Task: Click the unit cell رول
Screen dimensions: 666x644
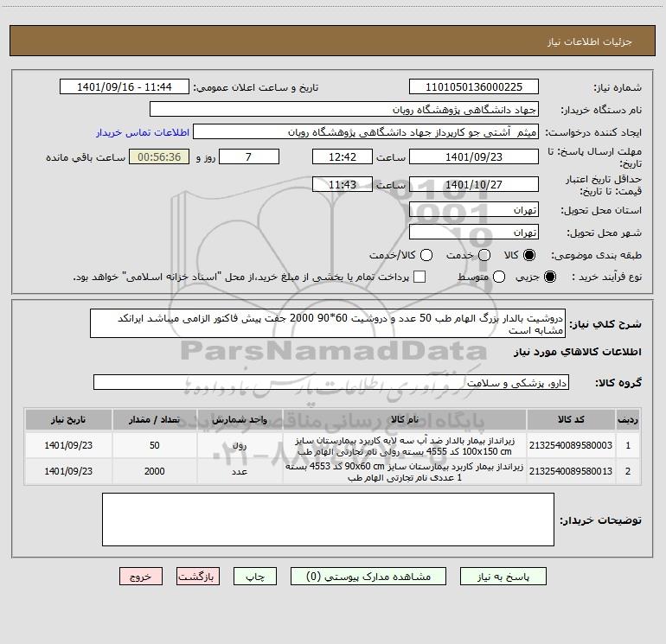Action: coord(240,446)
